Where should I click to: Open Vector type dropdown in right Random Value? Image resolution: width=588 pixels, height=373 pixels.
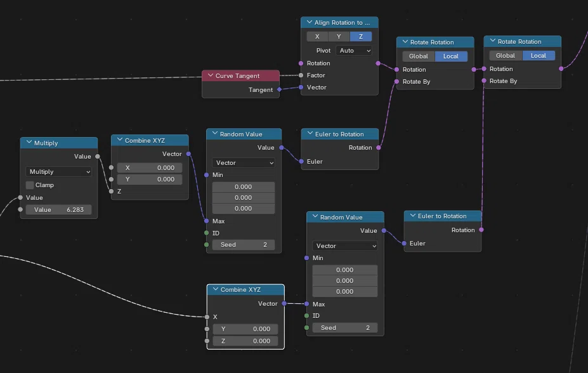344,246
